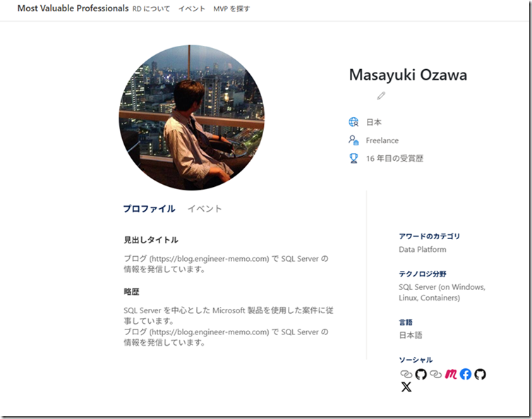Click the Masayuki Ozawa name heading

coord(408,75)
